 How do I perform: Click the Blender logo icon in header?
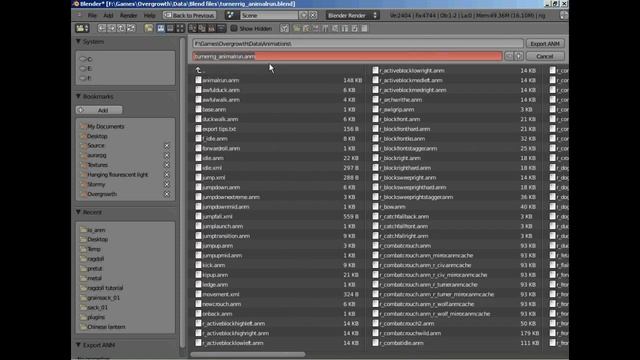click(x=80, y=15)
